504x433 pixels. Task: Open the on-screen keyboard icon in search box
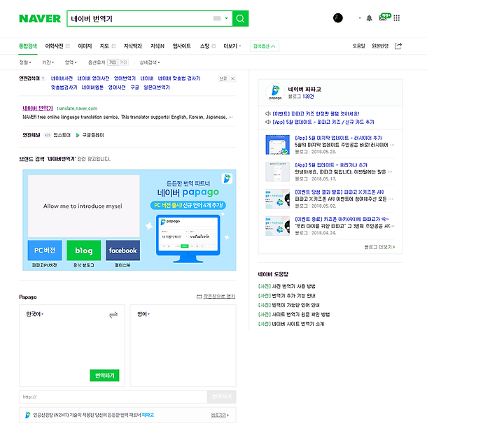(x=217, y=19)
